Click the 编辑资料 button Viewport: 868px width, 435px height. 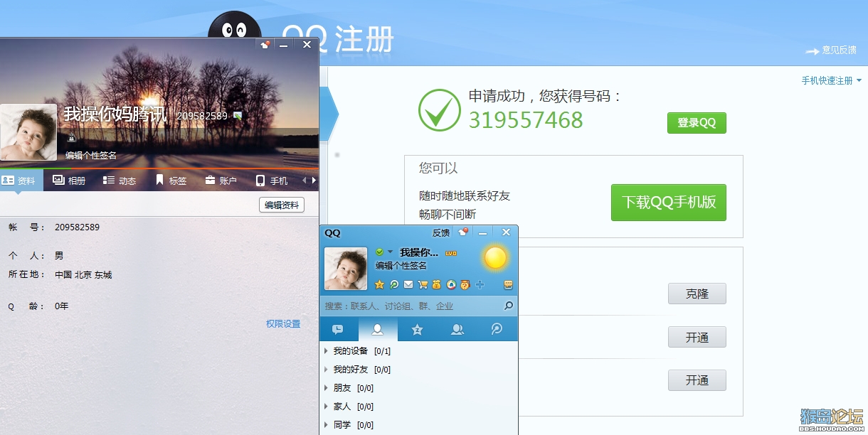pos(282,205)
